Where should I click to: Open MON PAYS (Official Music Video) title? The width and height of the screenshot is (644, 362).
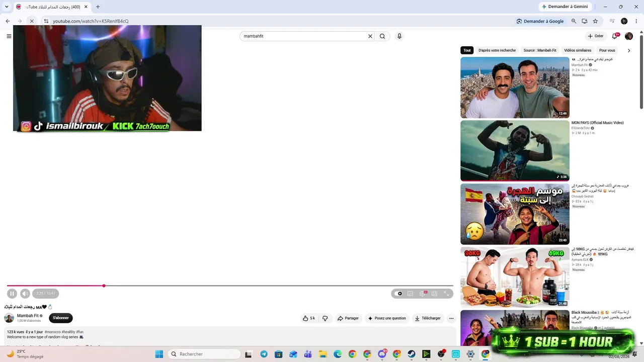[597, 123]
